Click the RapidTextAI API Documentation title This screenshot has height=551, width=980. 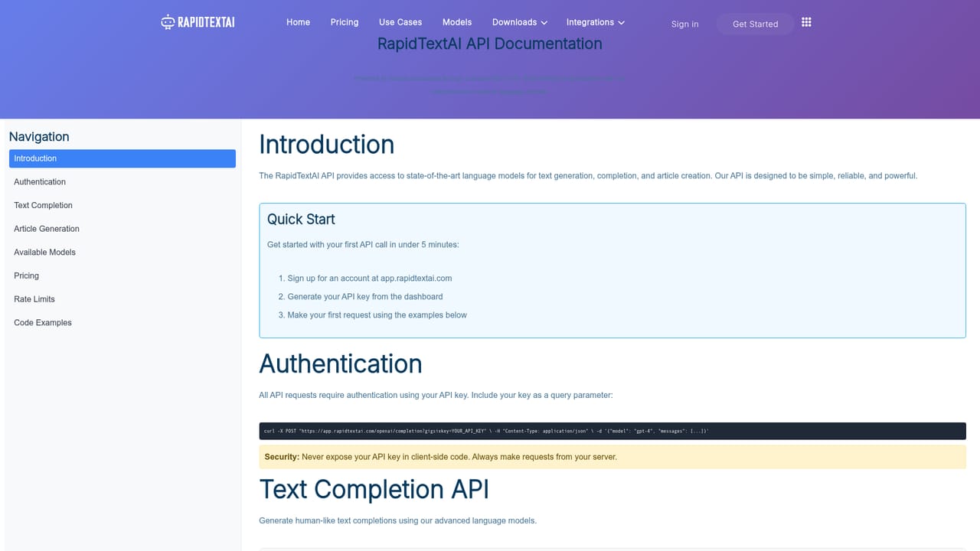490,44
